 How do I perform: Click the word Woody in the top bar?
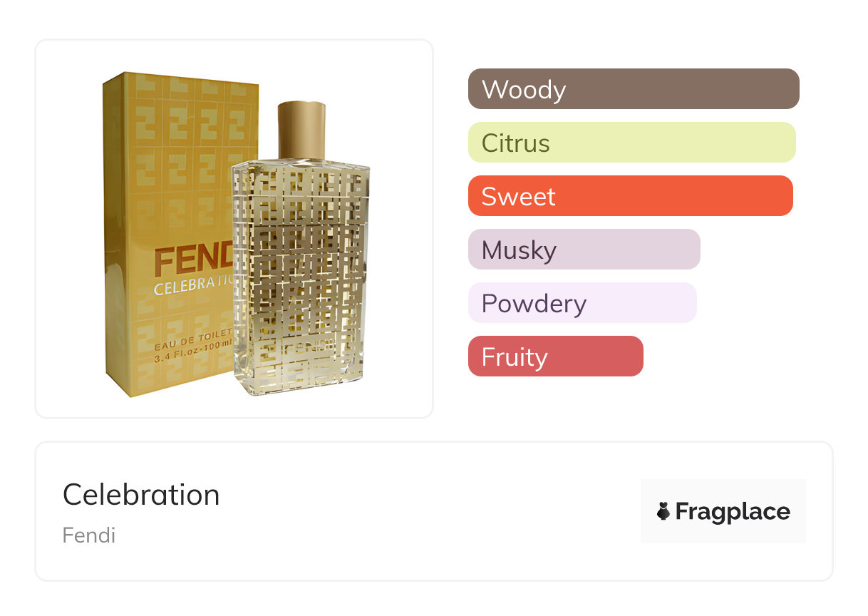click(524, 90)
